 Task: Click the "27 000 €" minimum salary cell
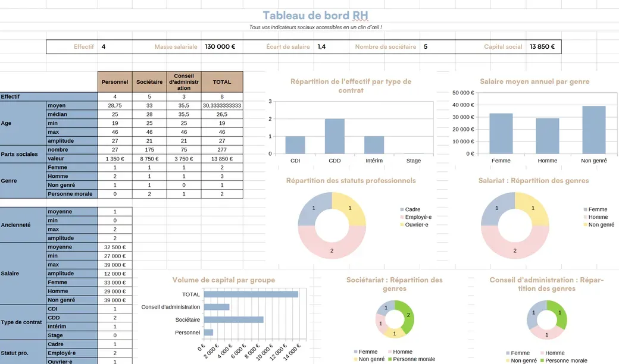[x=115, y=256]
